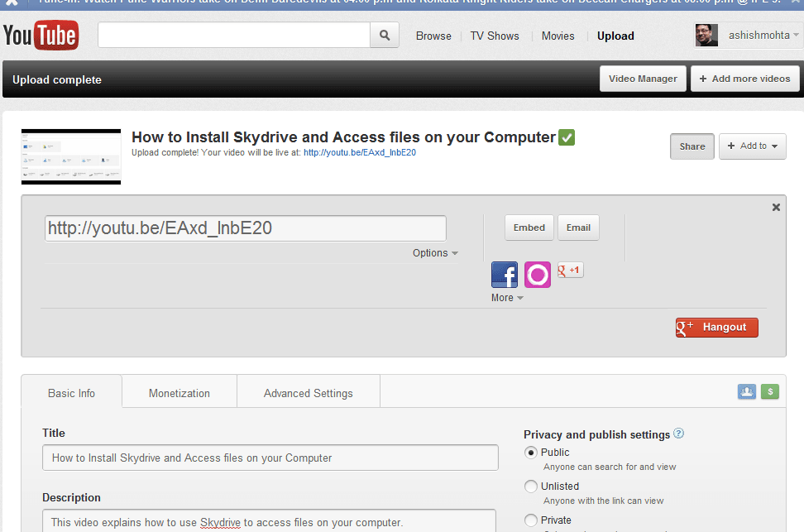
Task: Click the YouTube search box
Action: (234, 36)
